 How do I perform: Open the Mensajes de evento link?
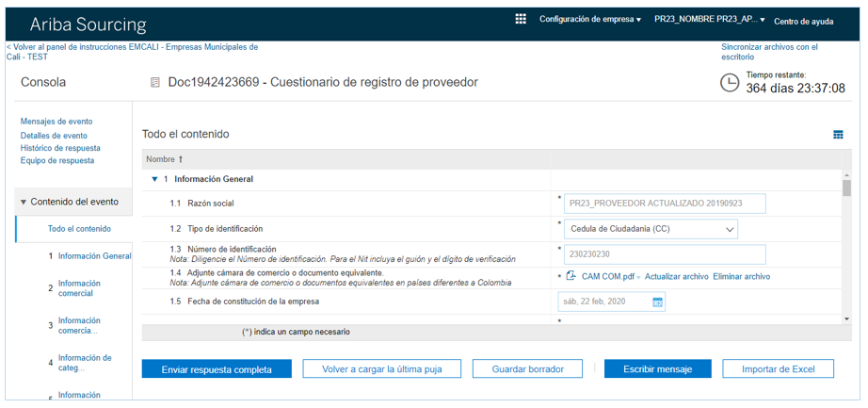(56, 122)
